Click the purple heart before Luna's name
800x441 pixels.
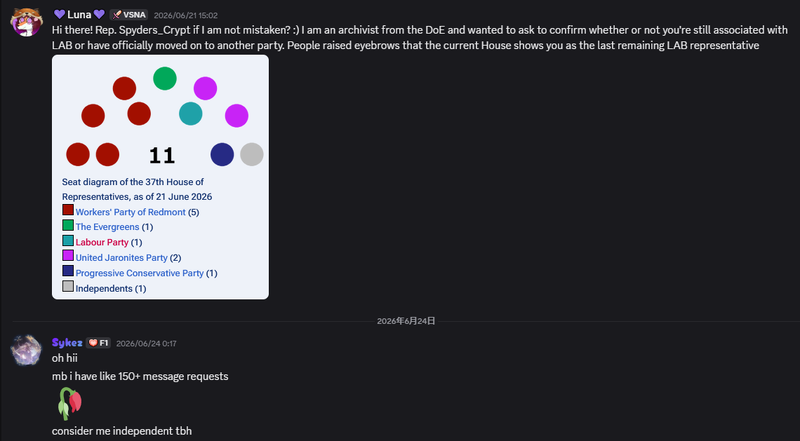pyautogui.click(x=59, y=14)
